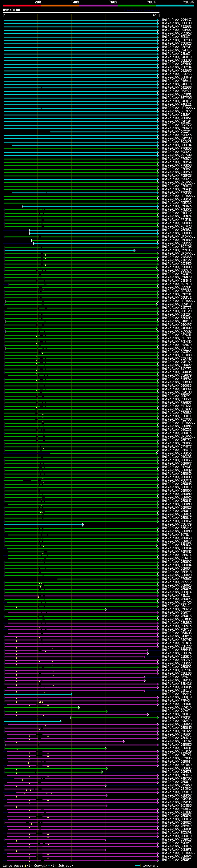Click the arrowhead ending the UniRef100_B5VKF0 bar
197x868 pixels.
click(x=79, y=708)
